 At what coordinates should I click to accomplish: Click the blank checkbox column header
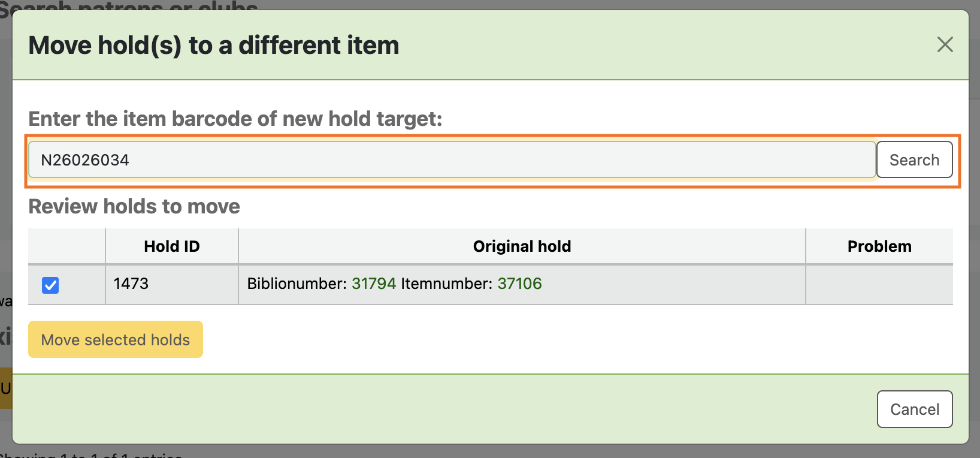(66, 246)
